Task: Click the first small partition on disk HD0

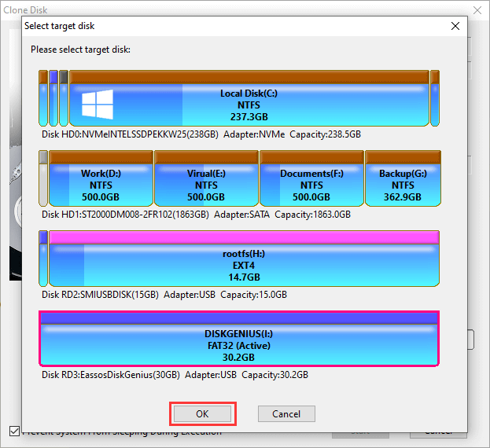Action: tap(43, 98)
